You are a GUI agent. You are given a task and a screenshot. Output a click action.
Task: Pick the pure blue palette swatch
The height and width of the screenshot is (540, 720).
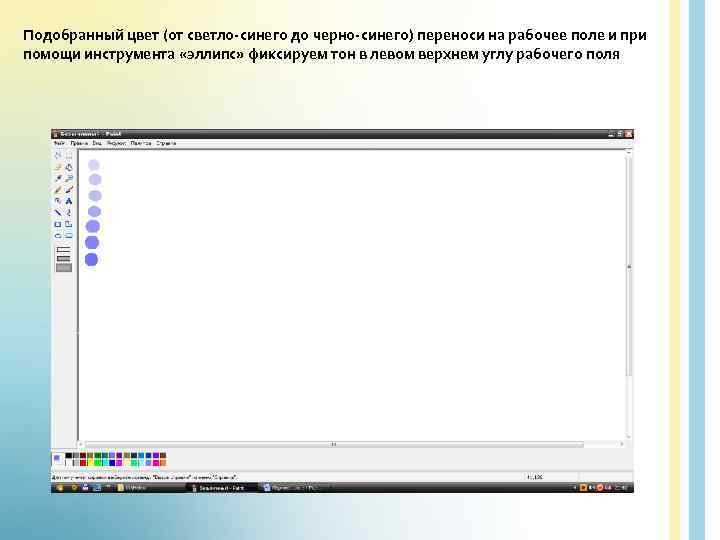(112, 463)
